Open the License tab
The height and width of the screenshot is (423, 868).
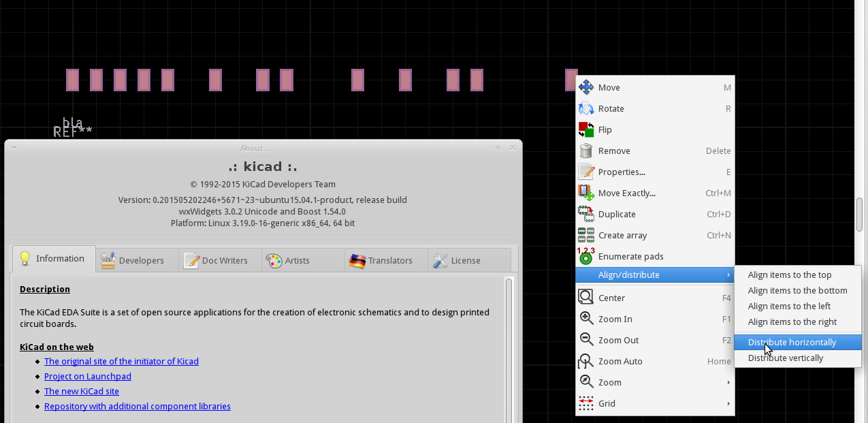(x=469, y=260)
